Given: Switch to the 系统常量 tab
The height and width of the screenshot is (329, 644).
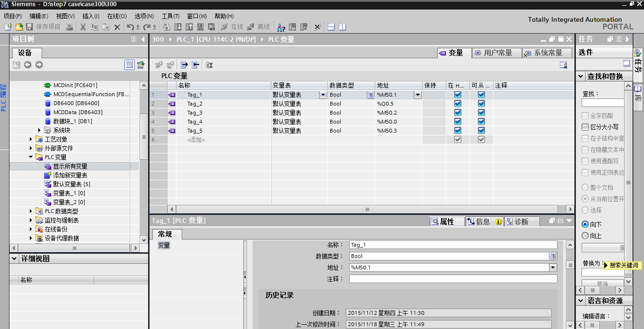Looking at the screenshot, I should coord(547,53).
